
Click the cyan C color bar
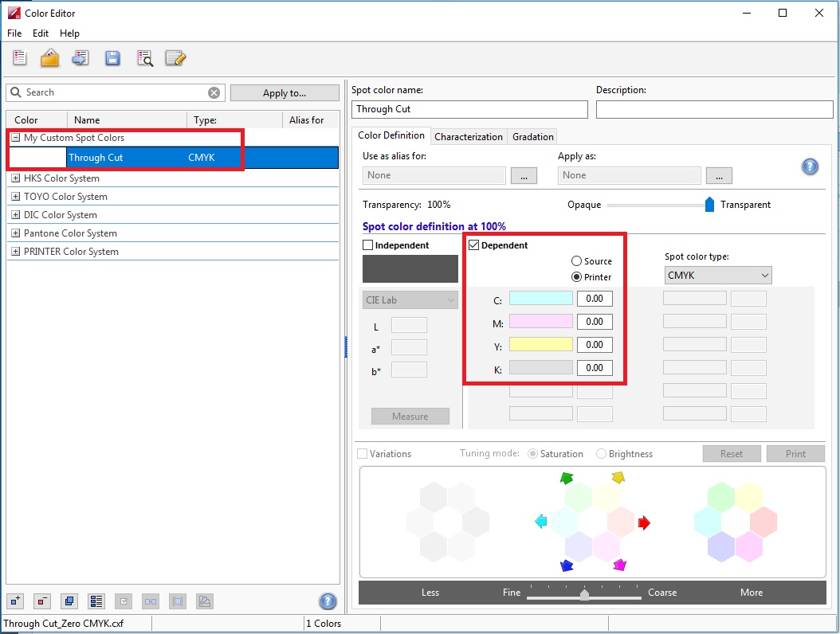coord(540,298)
